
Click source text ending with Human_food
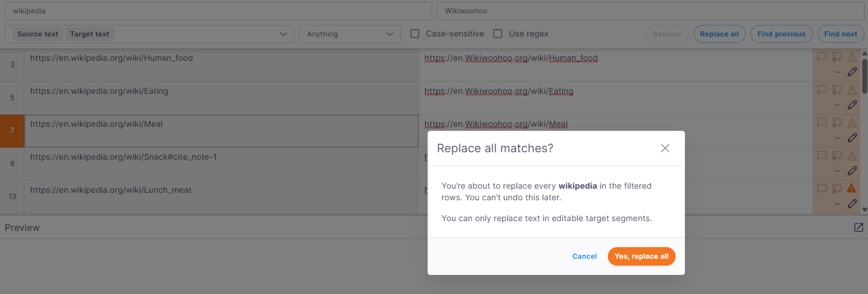coord(111,58)
